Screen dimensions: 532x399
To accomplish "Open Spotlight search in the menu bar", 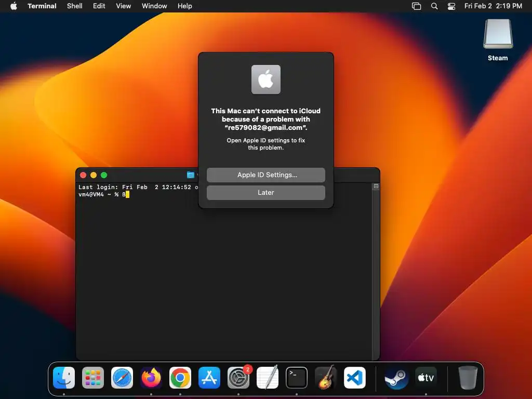I will click(434, 6).
